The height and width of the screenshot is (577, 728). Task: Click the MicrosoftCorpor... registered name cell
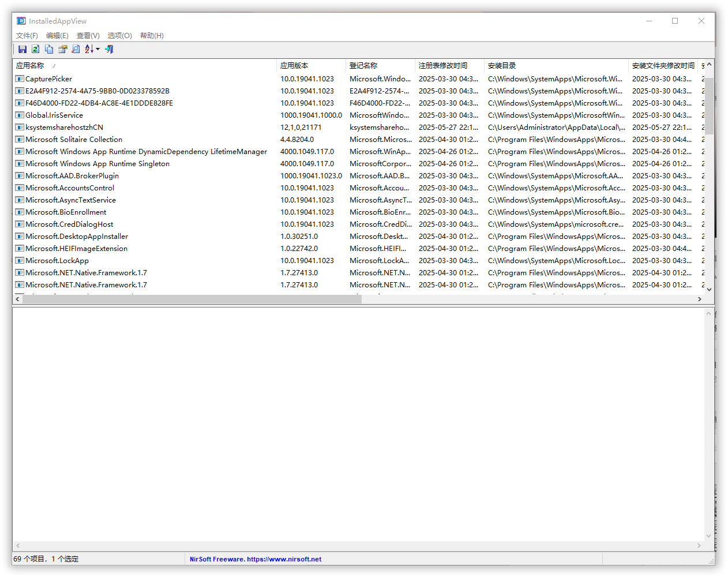click(381, 164)
